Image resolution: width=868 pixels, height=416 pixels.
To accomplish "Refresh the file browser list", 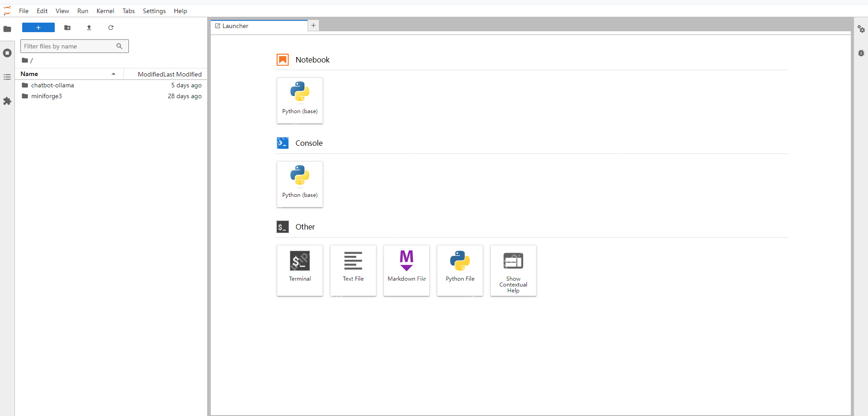I will pos(111,28).
